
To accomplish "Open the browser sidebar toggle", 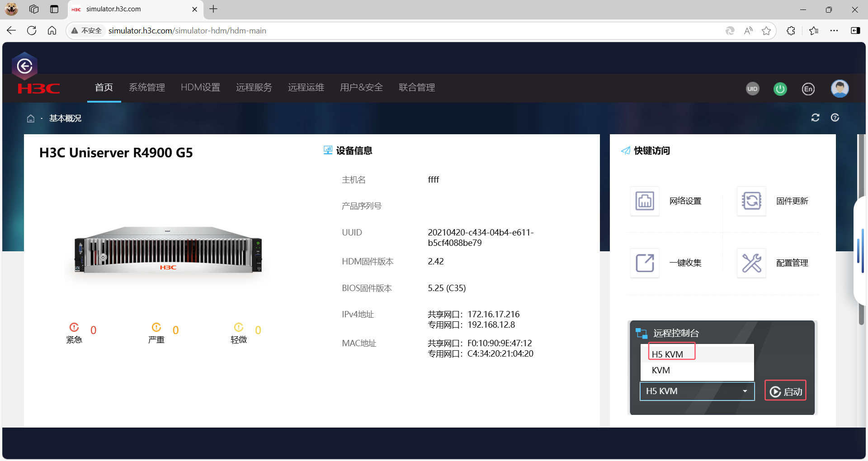I will (x=855, y=31).
